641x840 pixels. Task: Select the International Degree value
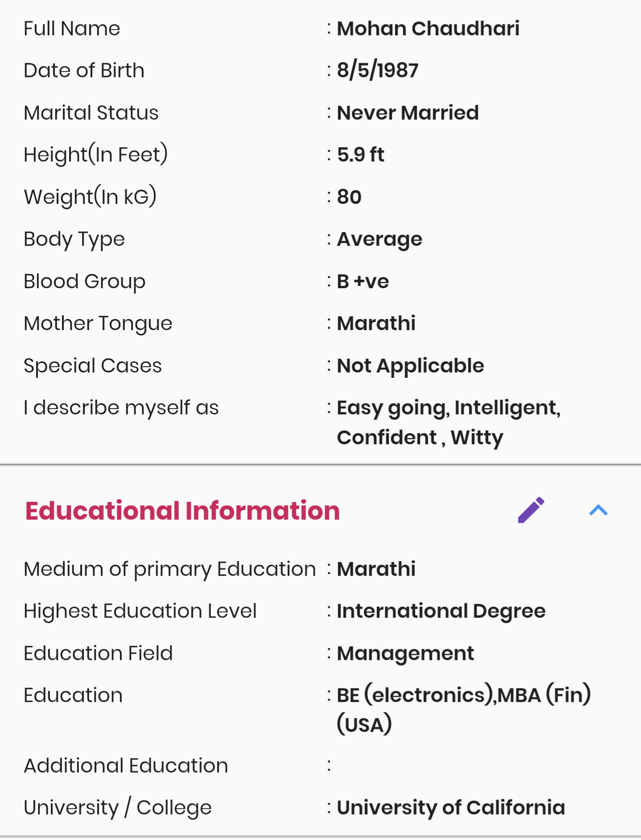441,611
